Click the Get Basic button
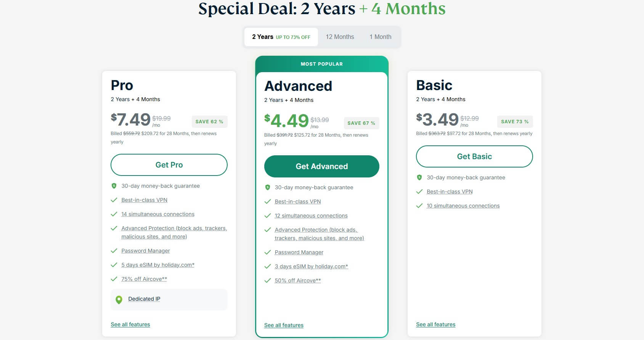The height and width of the screenshot is (340, 644). 474,156
